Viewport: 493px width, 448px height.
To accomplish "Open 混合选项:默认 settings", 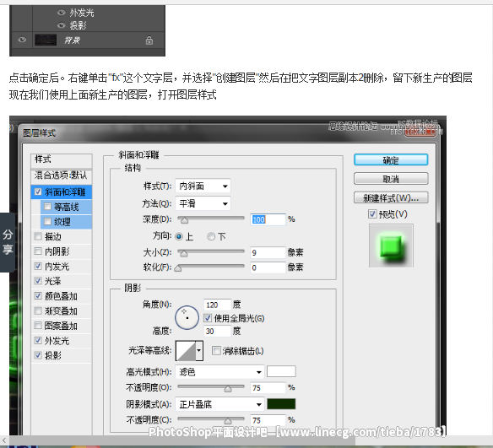I will pos(62,175).
